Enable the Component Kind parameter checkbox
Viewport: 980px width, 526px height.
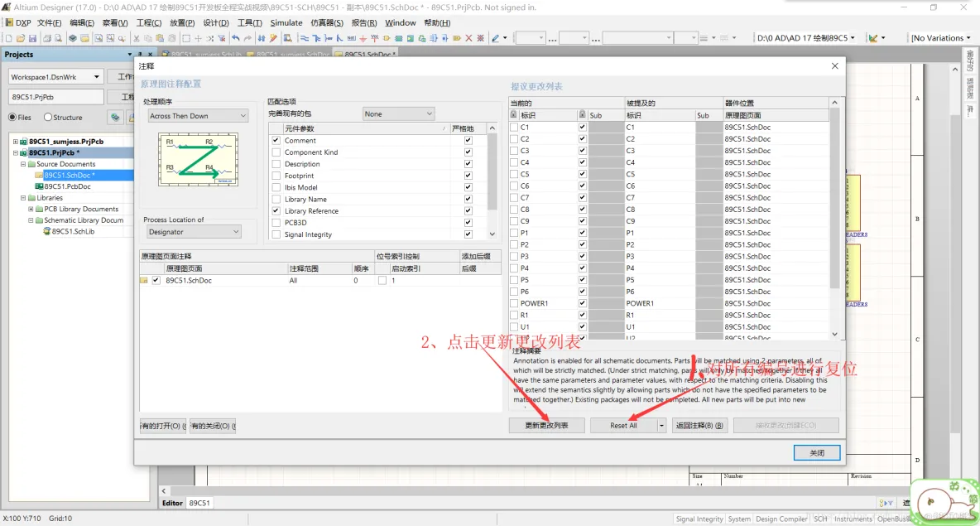pos(276,152)
